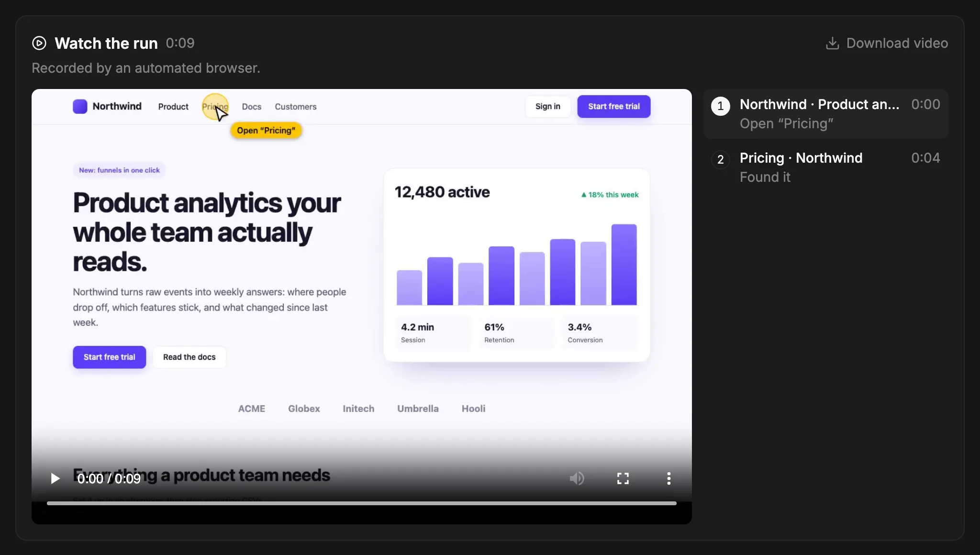Open the Customers nav item

[295, 107]
